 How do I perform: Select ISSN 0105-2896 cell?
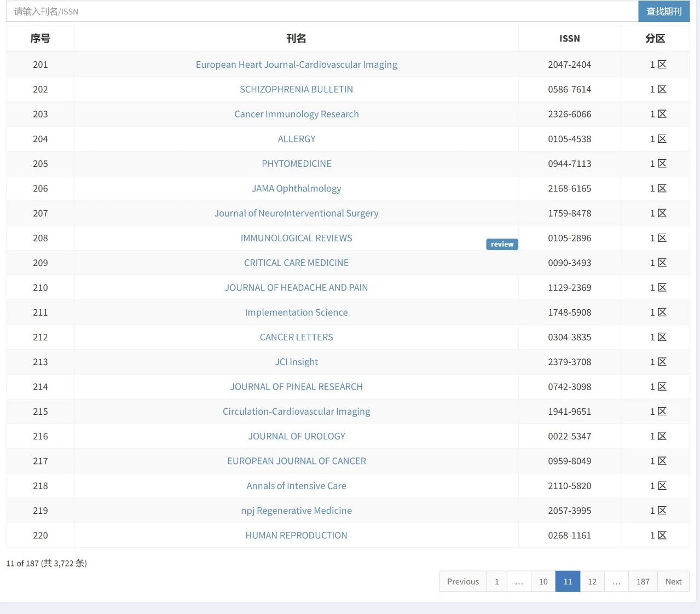coord(570,238)
